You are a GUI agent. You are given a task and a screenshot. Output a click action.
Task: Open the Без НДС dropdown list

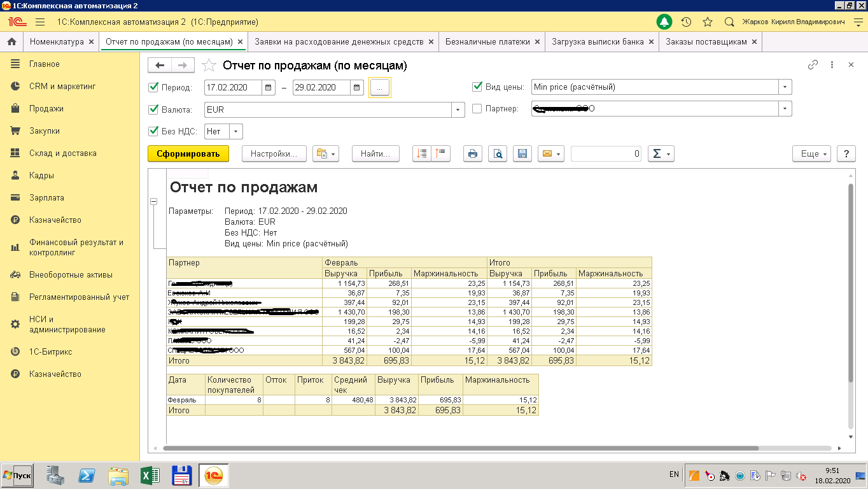coord(235,132)
